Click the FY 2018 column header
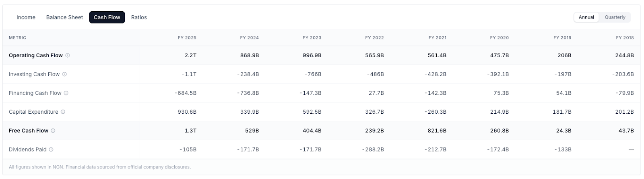Screen dimensions: 644x179 [625, 37]
